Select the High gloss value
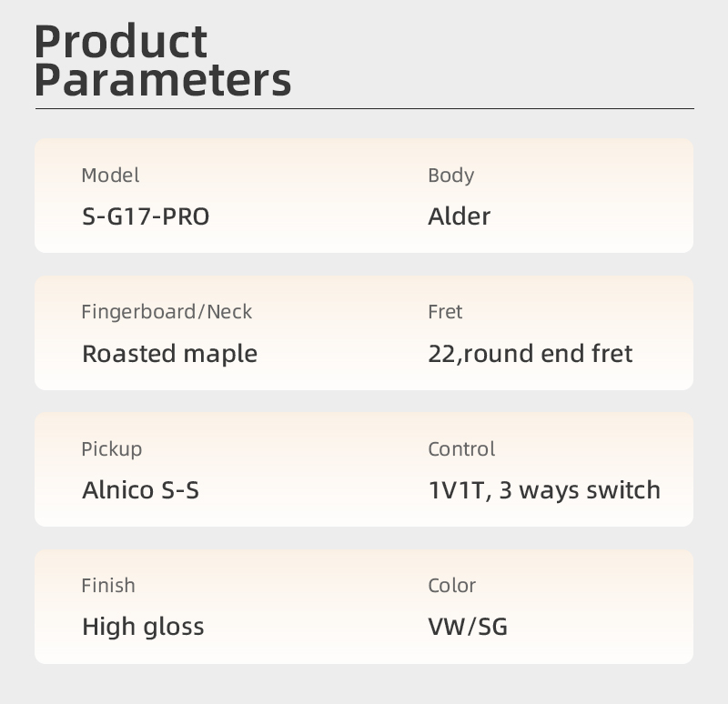The image size is (728, 704). (143, 627)
